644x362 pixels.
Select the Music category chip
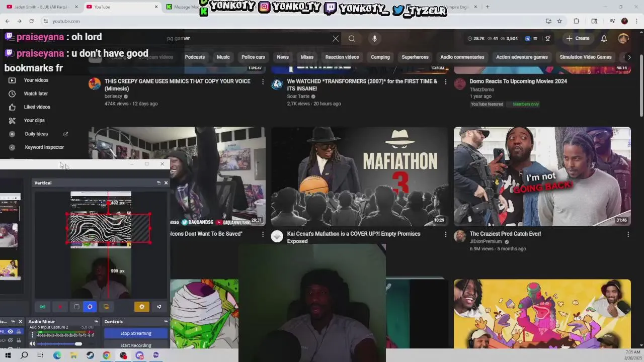point(223,57)
